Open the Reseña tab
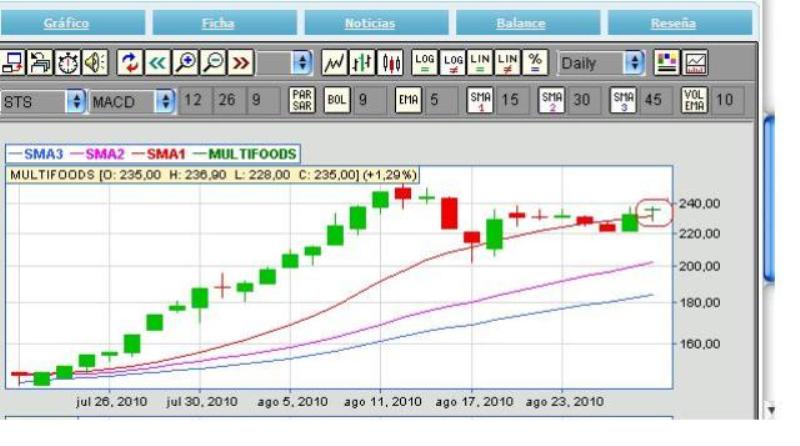 click(673, 23)
